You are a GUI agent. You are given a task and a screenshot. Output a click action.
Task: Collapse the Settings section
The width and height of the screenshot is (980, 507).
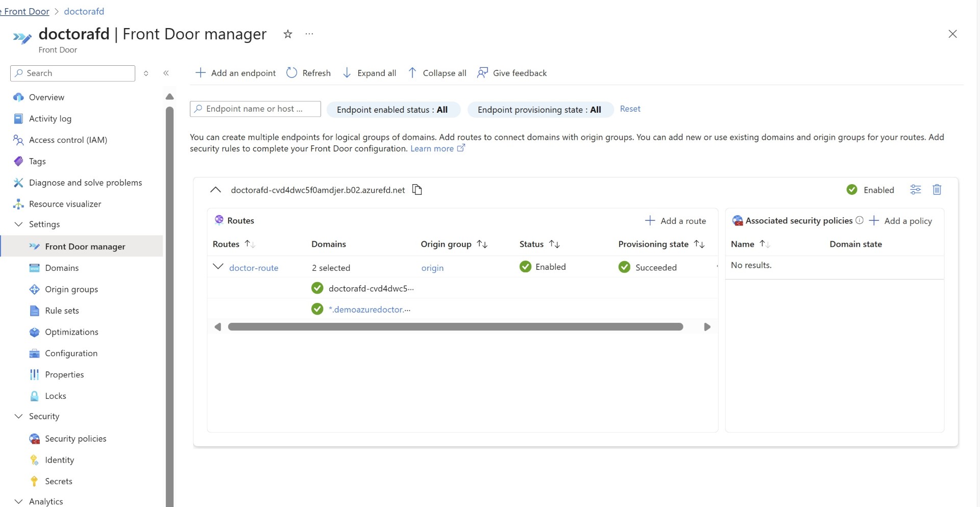[x=19, y=224]
